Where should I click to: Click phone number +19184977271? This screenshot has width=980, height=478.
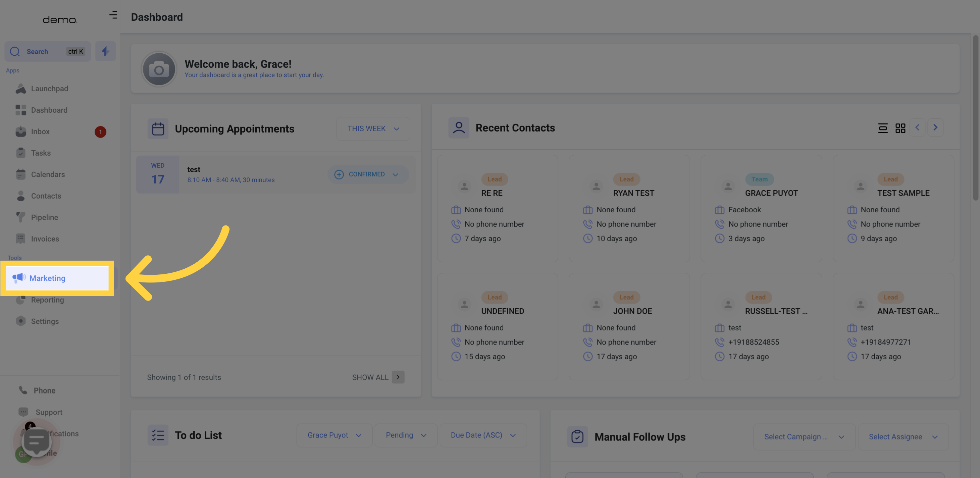pos(886,342)
